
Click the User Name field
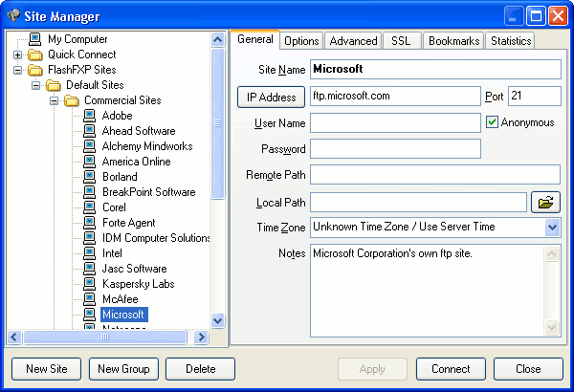click(395, 123)
